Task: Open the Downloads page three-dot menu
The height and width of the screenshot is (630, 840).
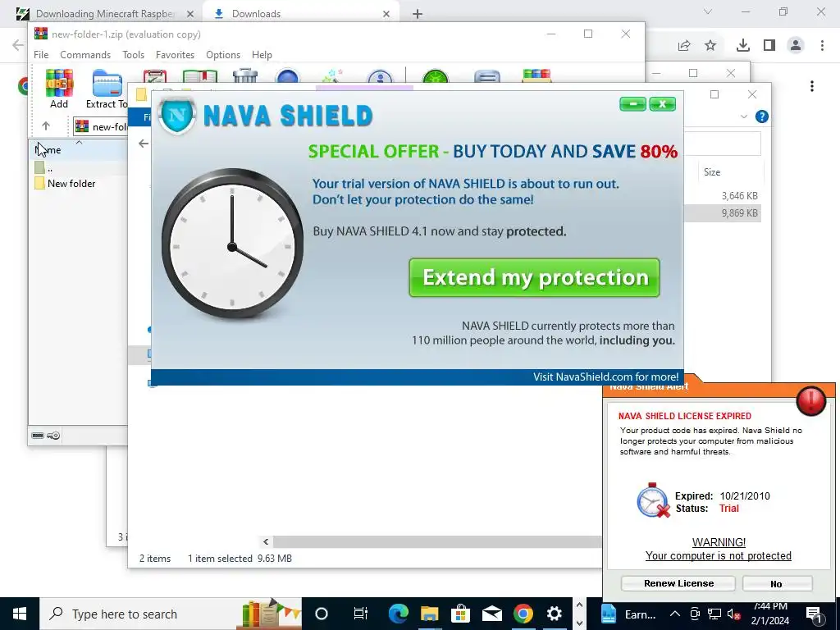Action: click(812, 86)
